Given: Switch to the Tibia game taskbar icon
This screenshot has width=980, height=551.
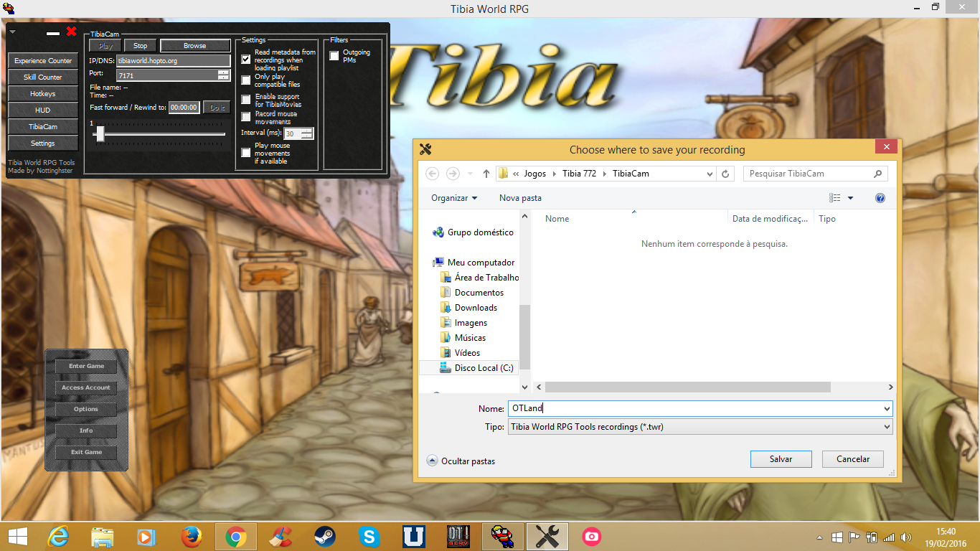Looking at the screenshot, I should click(x=502, y=537).
